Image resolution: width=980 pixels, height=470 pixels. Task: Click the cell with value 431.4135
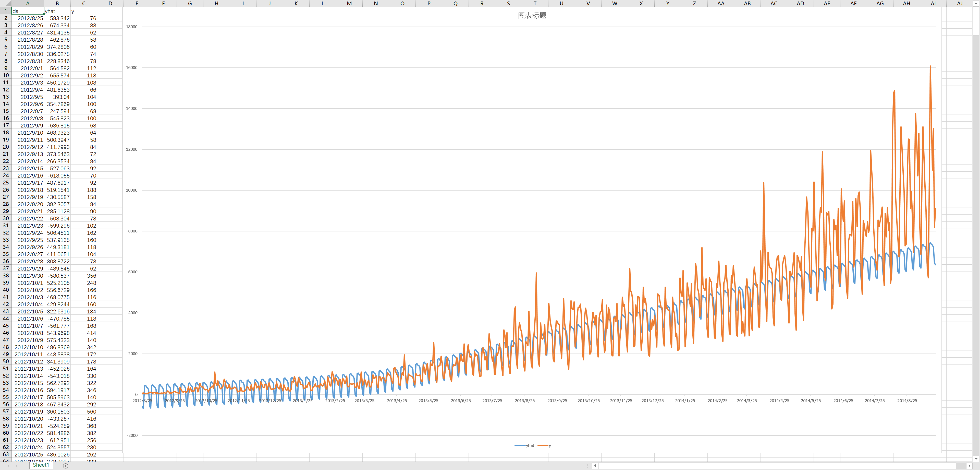point(57,32)
